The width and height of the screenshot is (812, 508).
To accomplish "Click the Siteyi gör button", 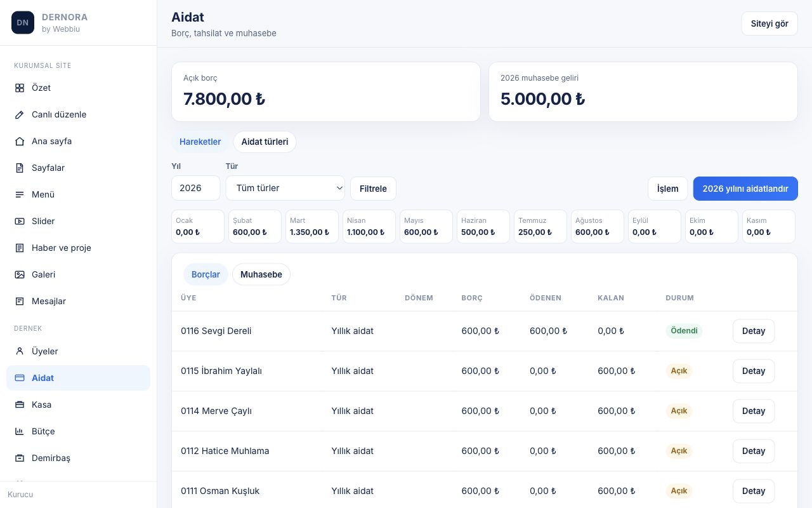I will 769,23.
